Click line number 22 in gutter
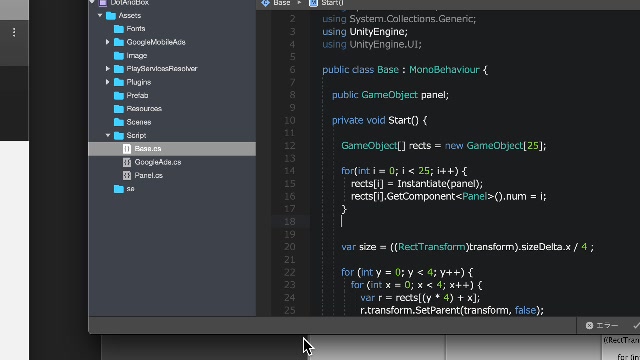The image size is (640, 360). 290,272
